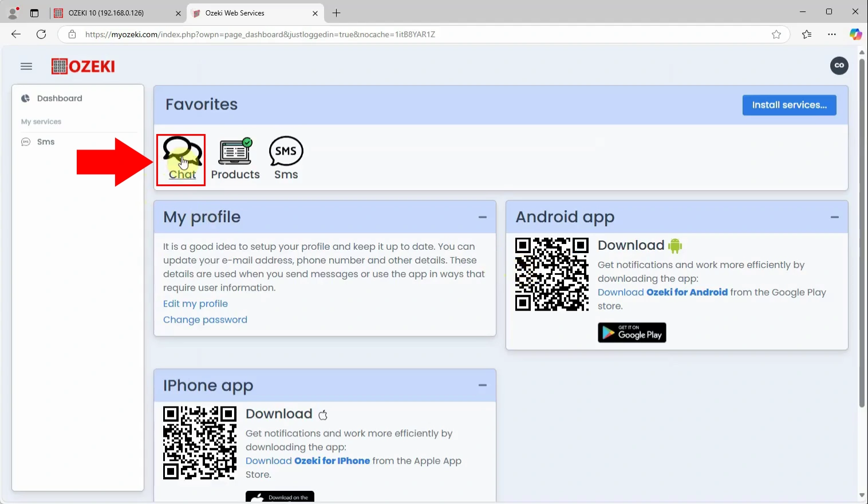Click the My profile heading

coord(202,217)
